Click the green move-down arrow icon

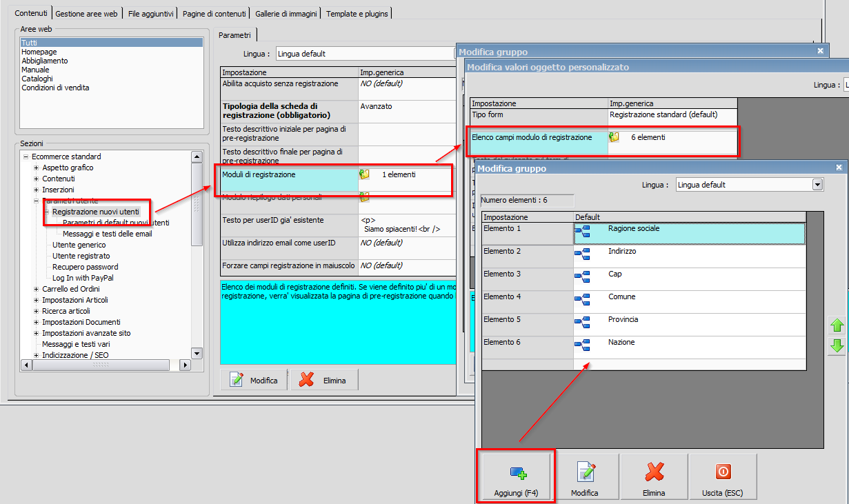coord(837,345)
